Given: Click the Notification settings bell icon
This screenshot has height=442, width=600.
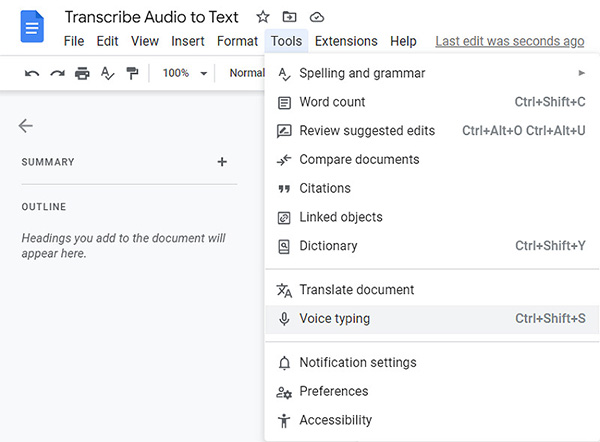Looking at the screenshot, I should point(284,363).
